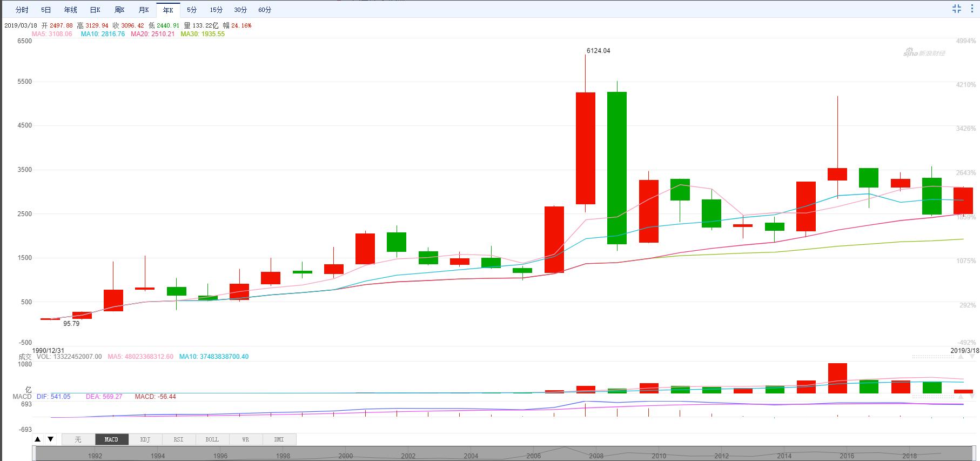Click the black up triangle beside indicator tabs
Screen dimensions: 980x461
[x=38, y=439]
